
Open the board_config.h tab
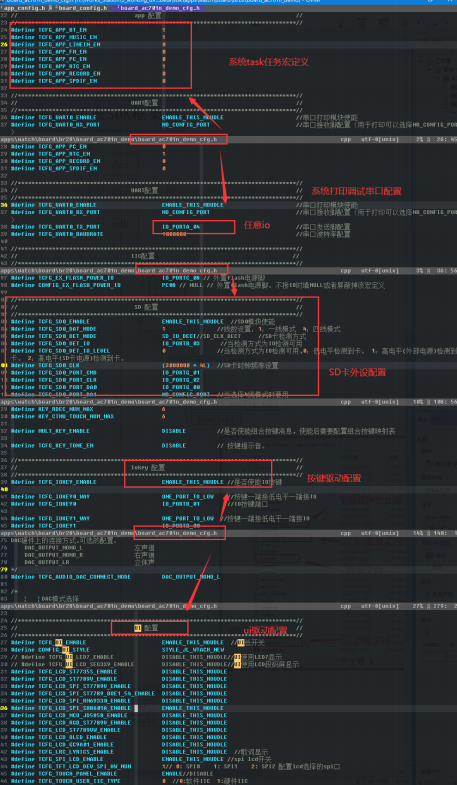pyautogui.click(x=83, y=9)
